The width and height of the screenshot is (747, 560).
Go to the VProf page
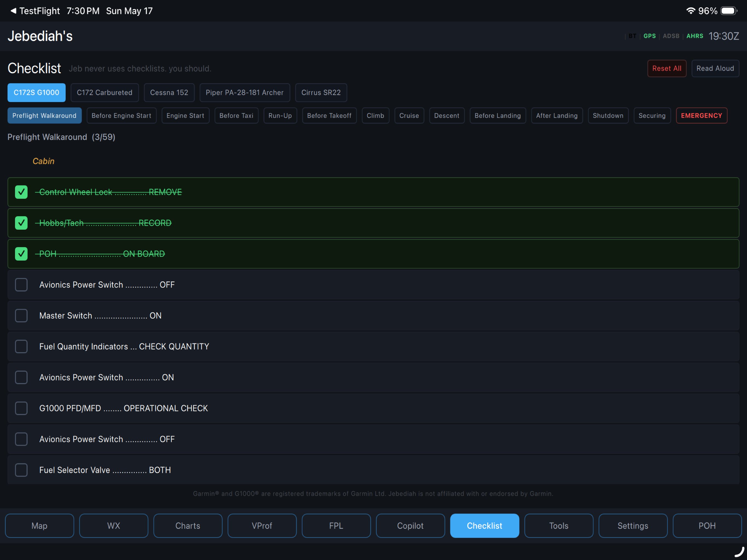click(x=262, y=526)
